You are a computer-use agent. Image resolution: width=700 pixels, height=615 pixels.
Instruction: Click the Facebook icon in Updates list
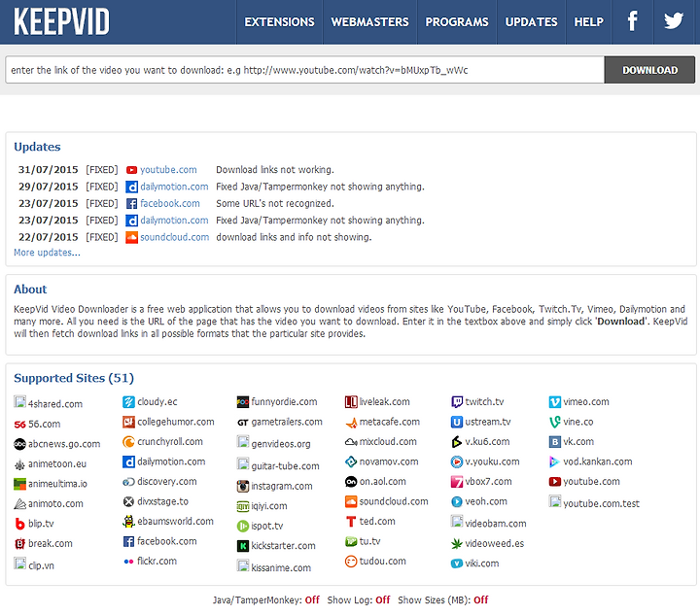[131, 204]
